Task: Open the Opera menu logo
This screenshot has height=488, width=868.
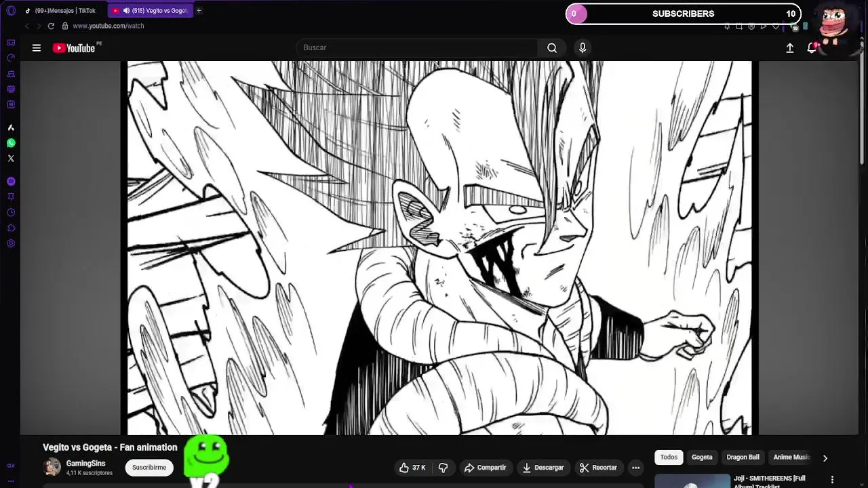Action: (x=11, y=11)
